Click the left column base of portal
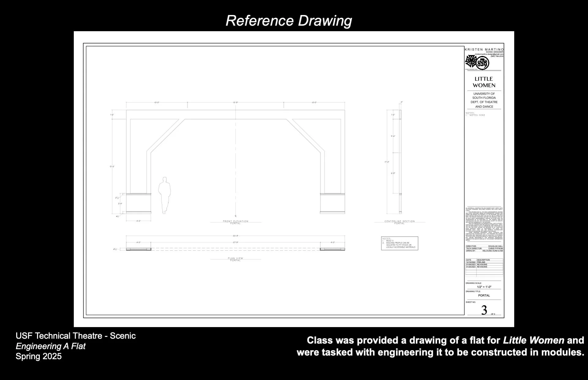 (139, 203)
